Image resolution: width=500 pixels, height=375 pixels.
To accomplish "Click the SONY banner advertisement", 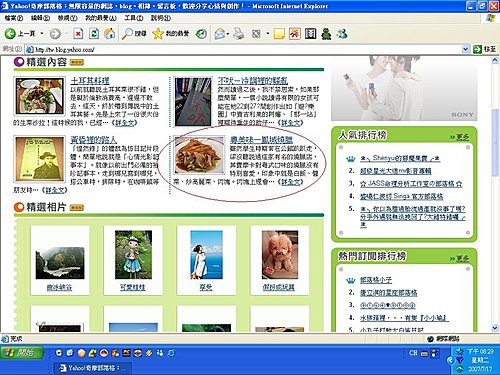I will pyautogui.click(x=404, y=88).
